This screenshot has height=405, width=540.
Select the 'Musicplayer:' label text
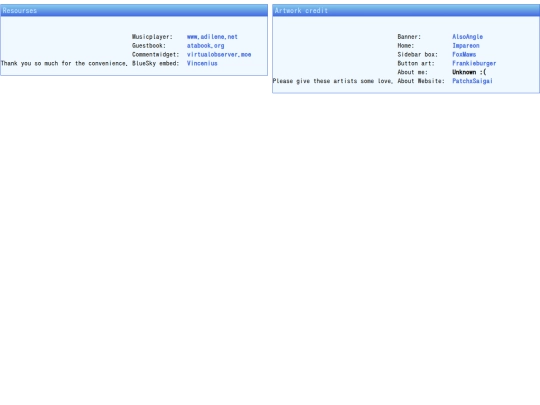152,37
